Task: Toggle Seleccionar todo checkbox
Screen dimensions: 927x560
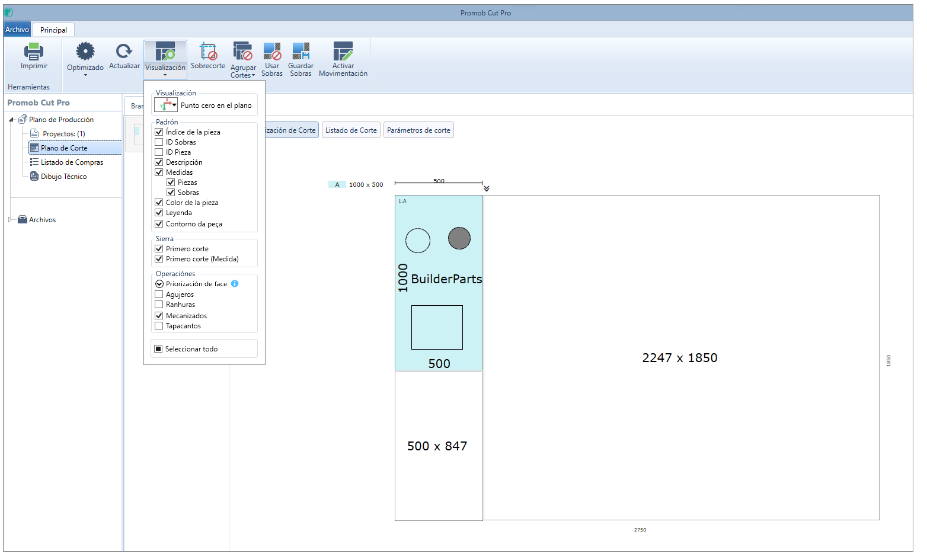Action: 158,349
